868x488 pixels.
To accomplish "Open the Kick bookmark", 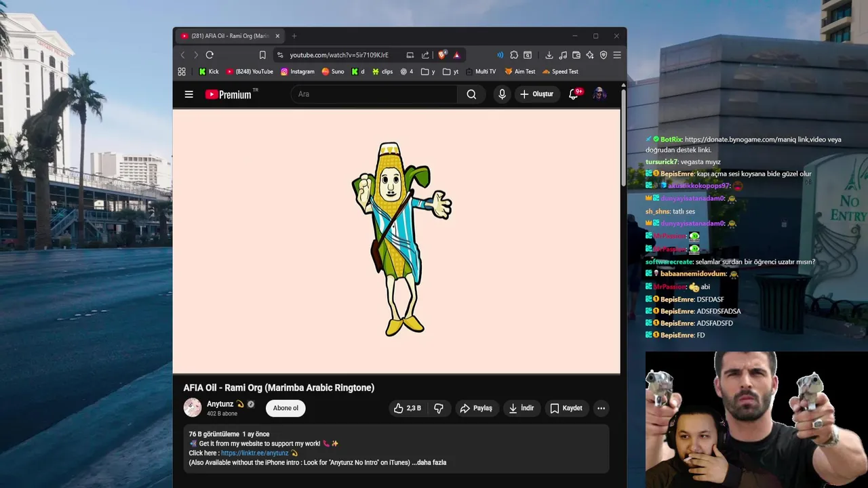I will [x=208, y=71].
